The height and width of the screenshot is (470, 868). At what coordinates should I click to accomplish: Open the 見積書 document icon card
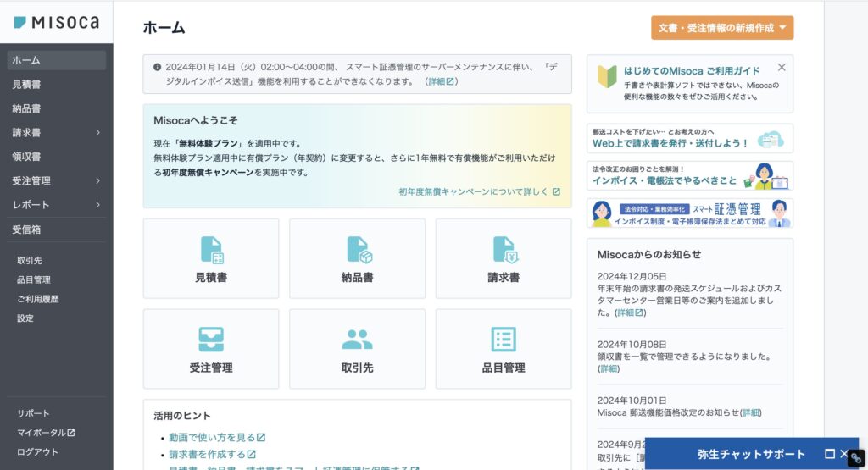[x=211, y=258]
